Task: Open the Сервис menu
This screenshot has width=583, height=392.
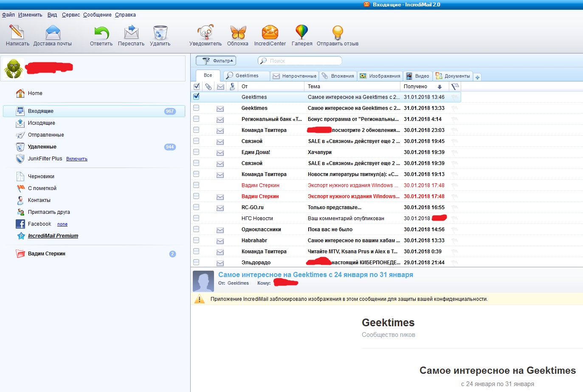Action: click(71, 15)
